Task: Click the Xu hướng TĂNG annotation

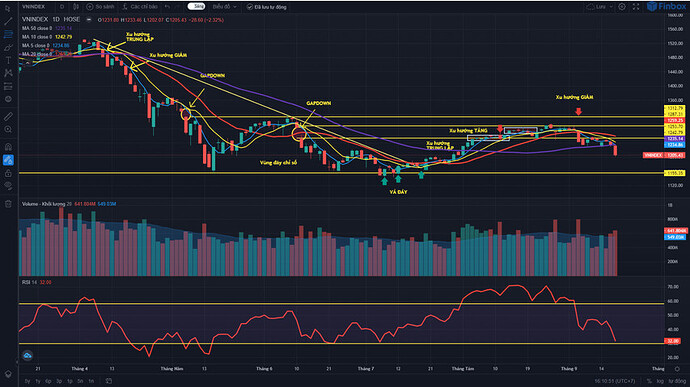Action: coord(468,131)
